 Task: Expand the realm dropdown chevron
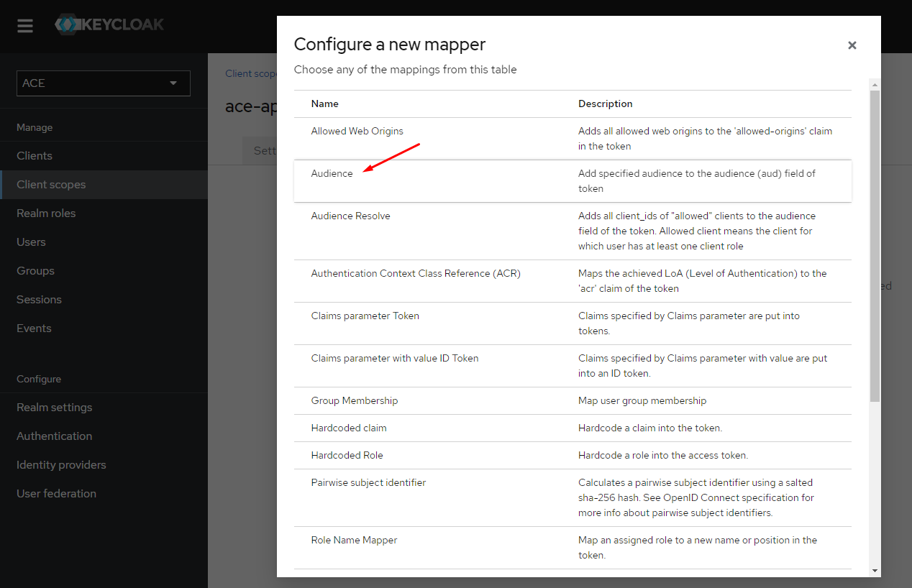coord(173,83)
